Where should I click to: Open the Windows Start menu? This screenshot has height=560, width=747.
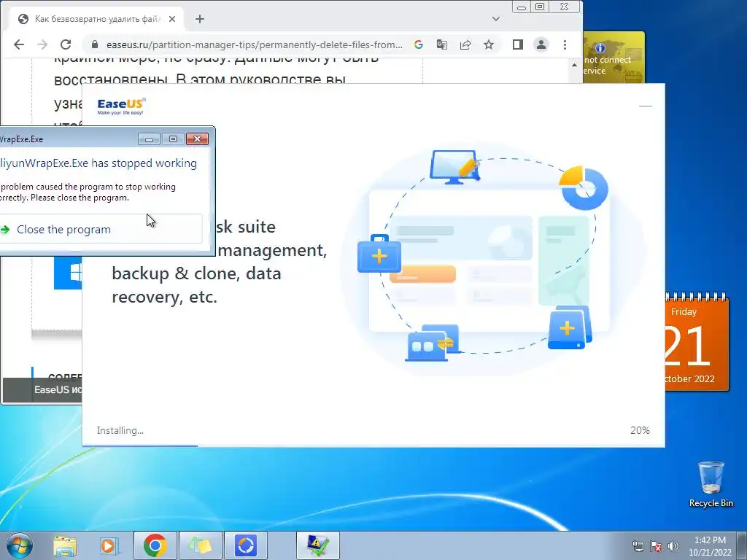tap(18, 545)
